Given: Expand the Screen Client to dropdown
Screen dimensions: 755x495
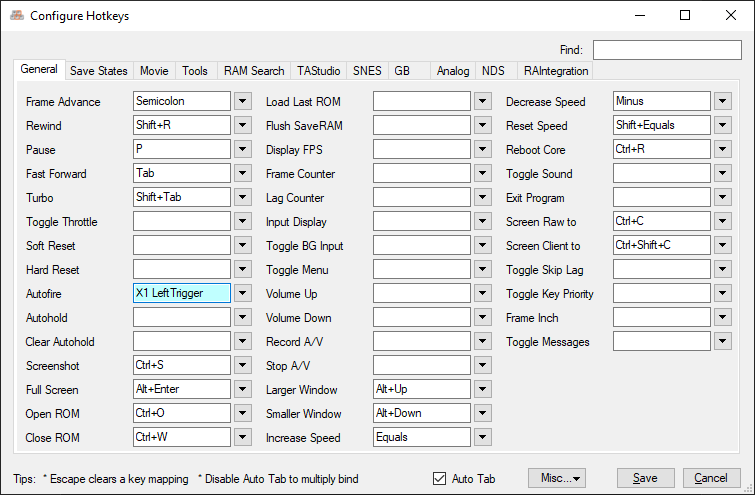Looking at the screenshot, I should pyautogui.click(x=723, y=245).
